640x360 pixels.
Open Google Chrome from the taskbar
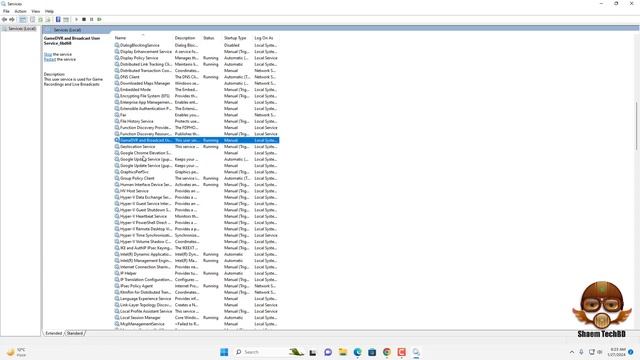387,352
